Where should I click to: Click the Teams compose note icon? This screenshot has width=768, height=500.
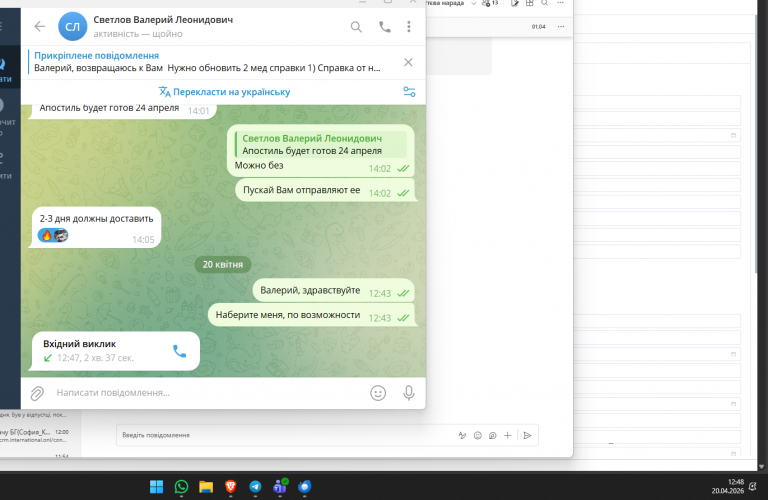click(x=515, y=3)
